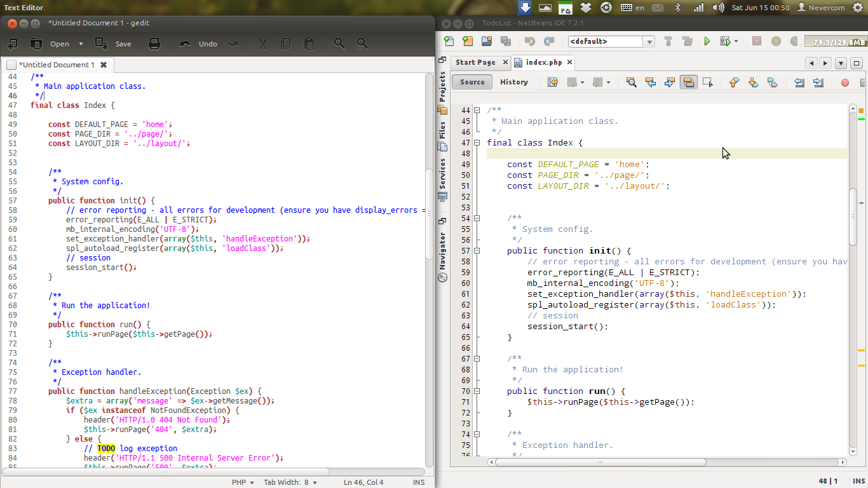Toggle Highlight Search button in NetBeans editor
This screenshot has height=488, width=868.
click(688, 82)
